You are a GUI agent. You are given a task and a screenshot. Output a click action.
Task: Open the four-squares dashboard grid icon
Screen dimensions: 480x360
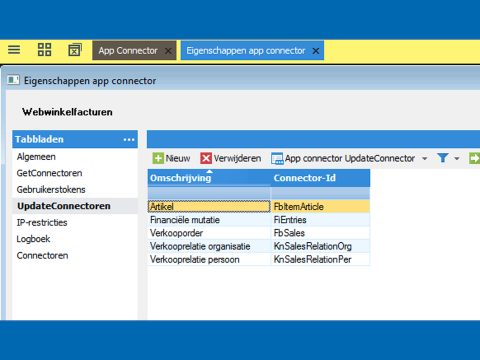click(x=44, y=50)
